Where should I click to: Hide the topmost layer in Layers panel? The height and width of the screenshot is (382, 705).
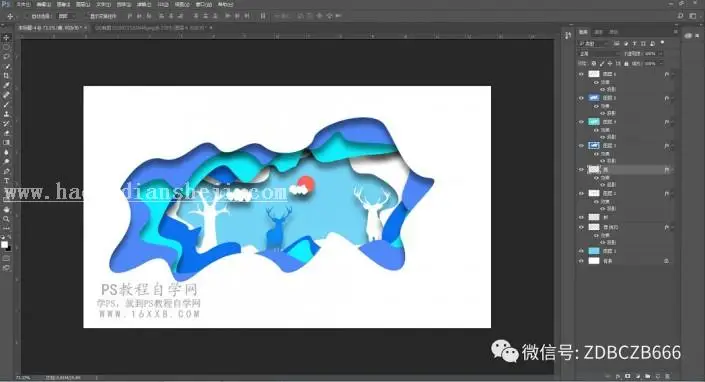coord(581,74)
